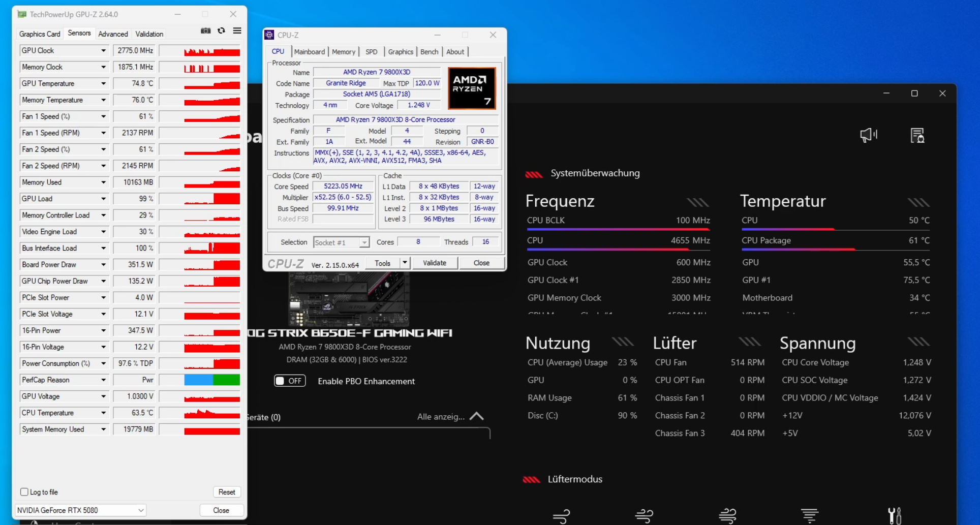Switch to GPU-Z Validation tab

point(149,34)
